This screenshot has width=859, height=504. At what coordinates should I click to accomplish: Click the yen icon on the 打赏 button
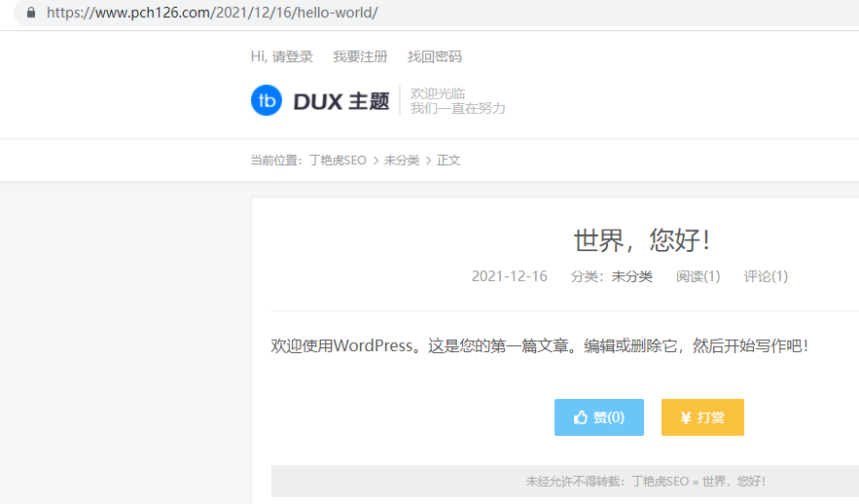click(x=686, y=417)
